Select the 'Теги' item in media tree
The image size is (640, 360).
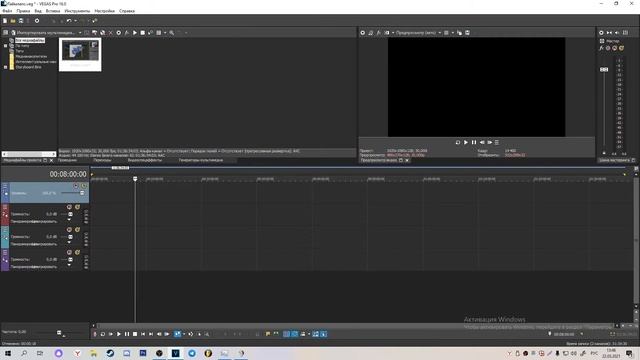[20, 51]
